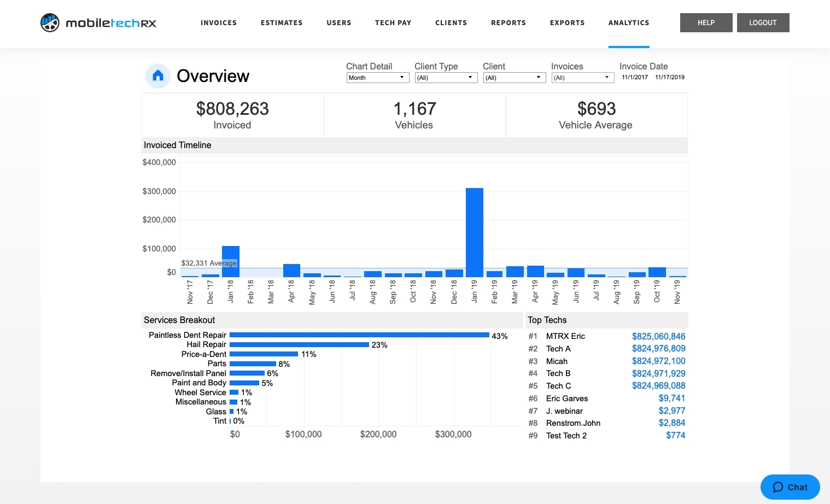Click the Logout button
The image size is (830, 504).
(x=763, y=22)
